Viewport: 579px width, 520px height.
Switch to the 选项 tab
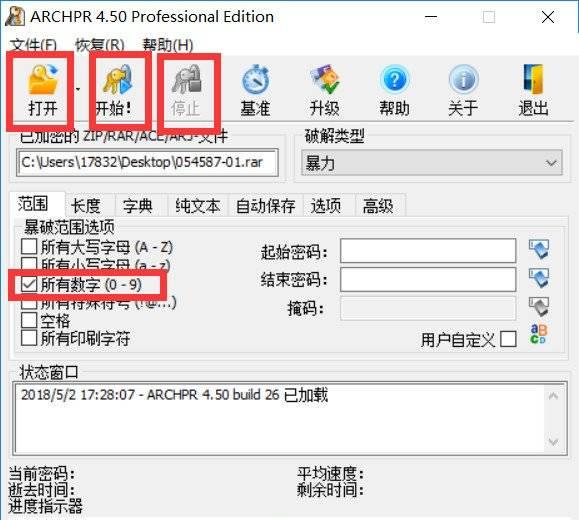329,205
